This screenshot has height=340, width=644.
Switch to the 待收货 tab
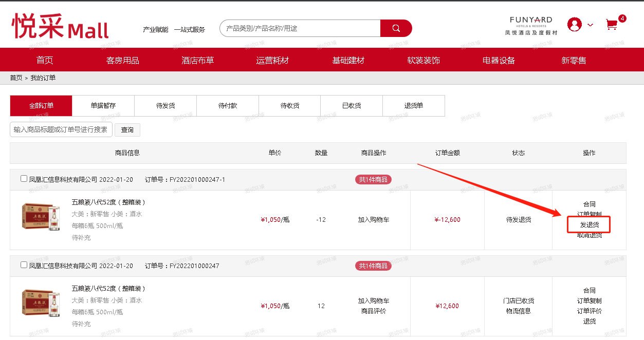pos(290,106)
